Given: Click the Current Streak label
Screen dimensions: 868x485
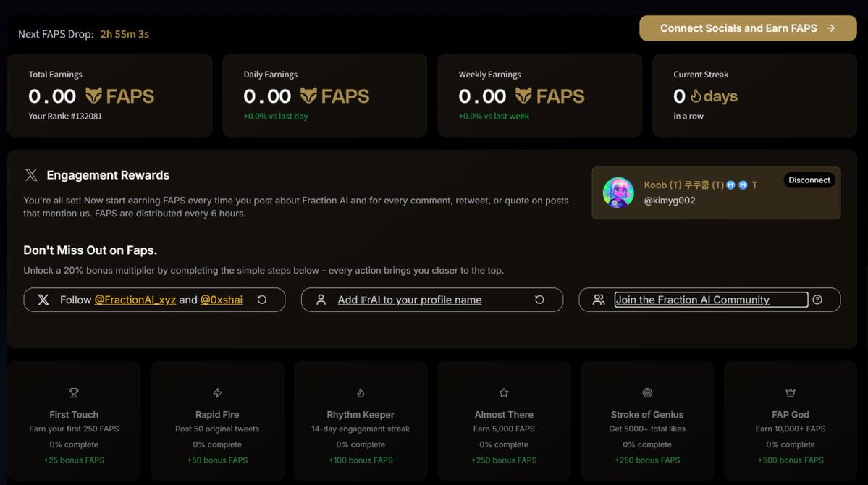Looking at the screenshot, I should 701,74.
